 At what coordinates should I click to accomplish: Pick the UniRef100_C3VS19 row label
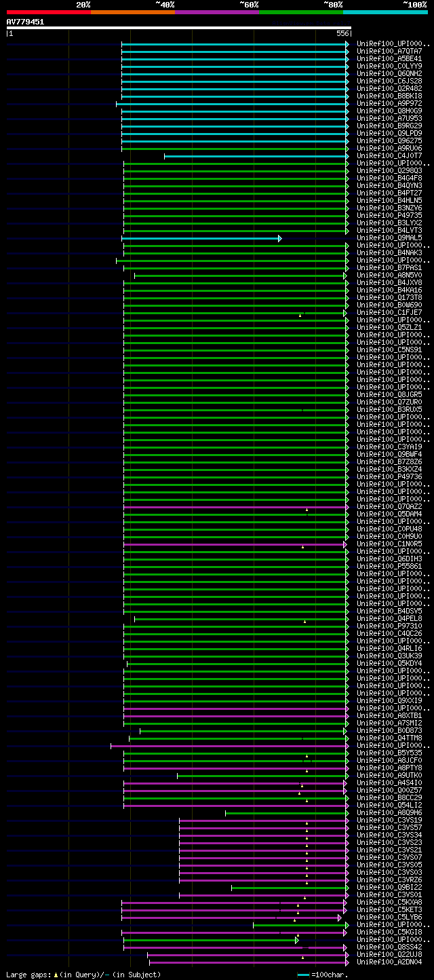point(389,821)
